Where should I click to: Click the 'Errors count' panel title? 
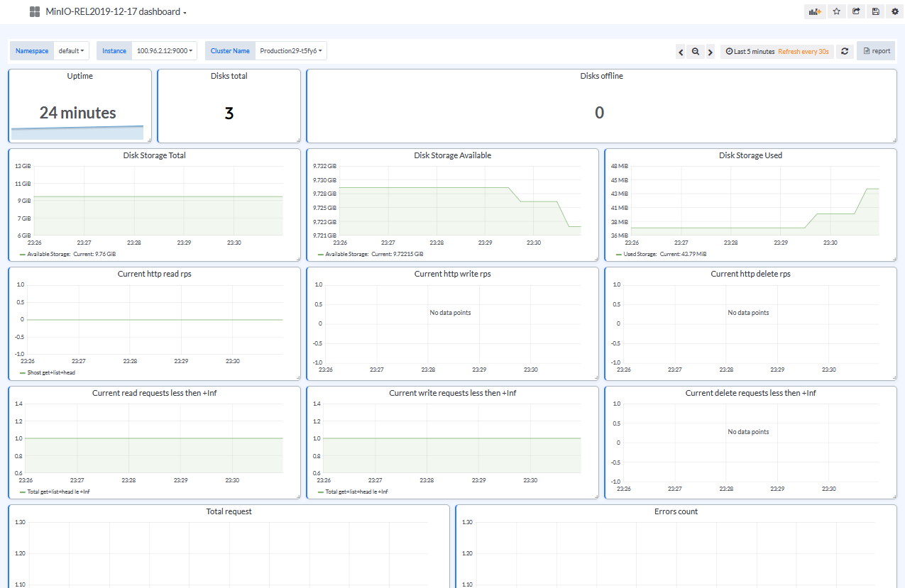pyautogui.click(x=676, y=511)
